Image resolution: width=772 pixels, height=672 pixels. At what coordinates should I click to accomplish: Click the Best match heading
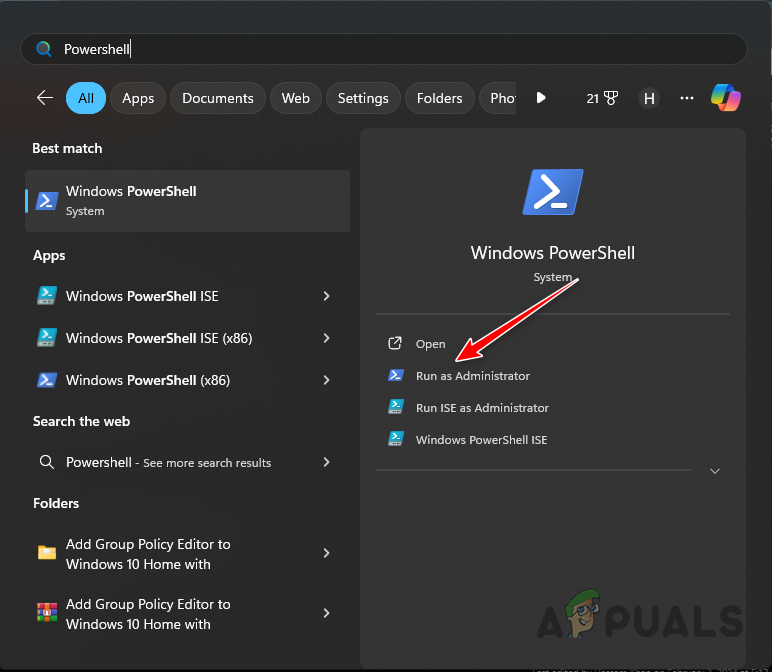[x=67, y=148]
